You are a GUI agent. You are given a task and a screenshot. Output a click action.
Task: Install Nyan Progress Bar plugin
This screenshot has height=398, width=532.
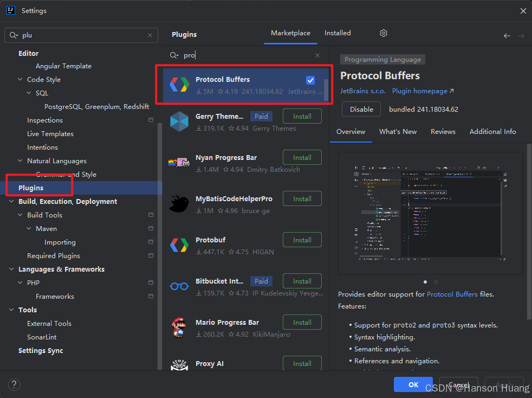(x=302, y=158)
